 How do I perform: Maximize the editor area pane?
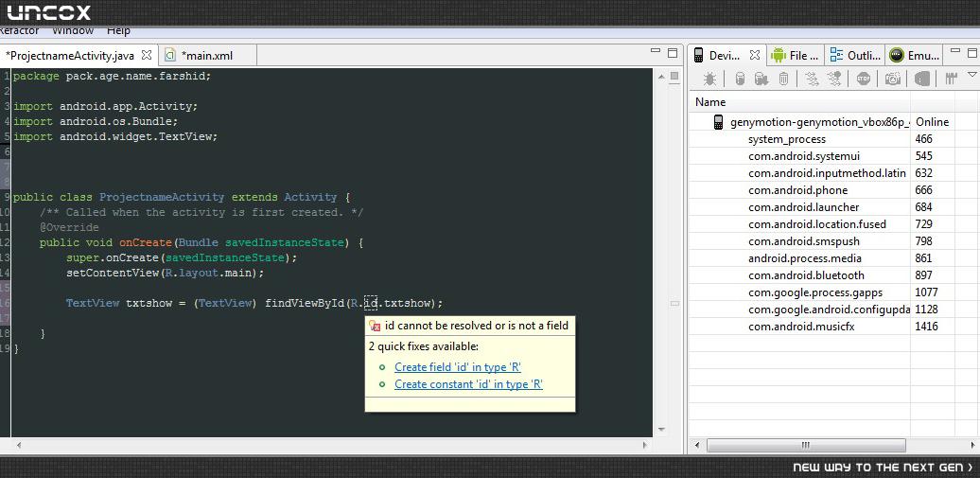(673, 53)
